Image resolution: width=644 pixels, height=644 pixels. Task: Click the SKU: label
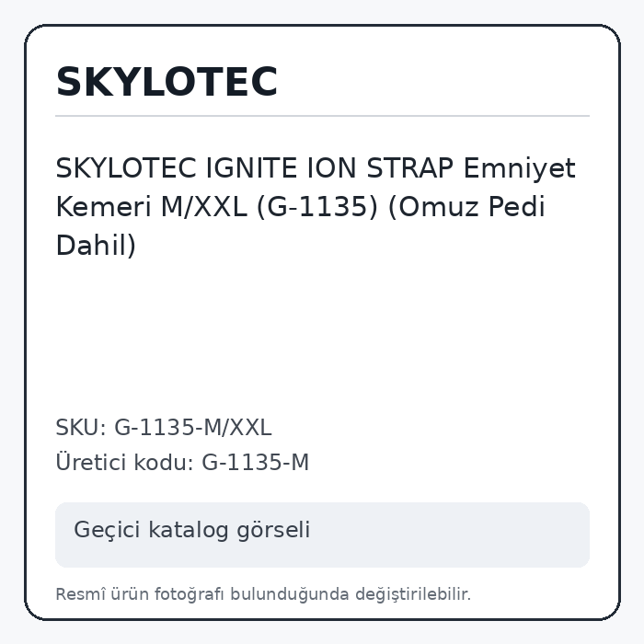coord(81,427)
